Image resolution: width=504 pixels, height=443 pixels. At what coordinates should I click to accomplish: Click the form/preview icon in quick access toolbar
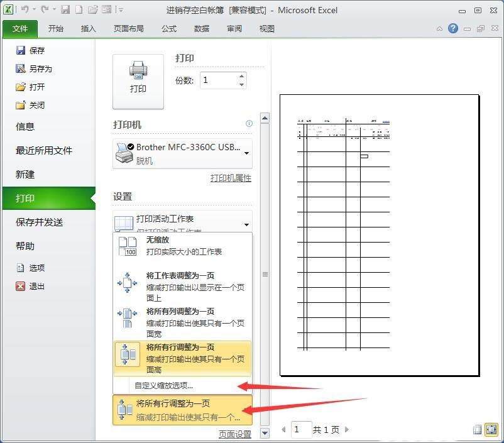[106, 9]
